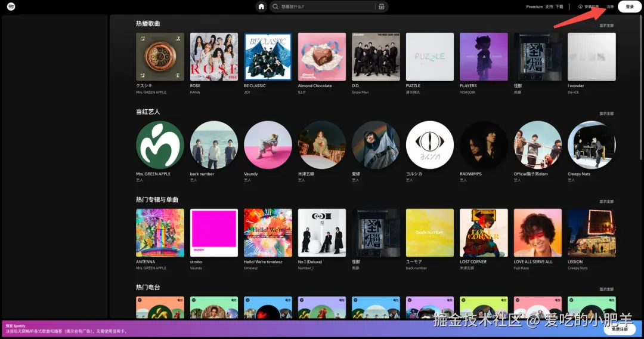
Task: Click the 注册 sign-up link
Action: coord(611,7)
